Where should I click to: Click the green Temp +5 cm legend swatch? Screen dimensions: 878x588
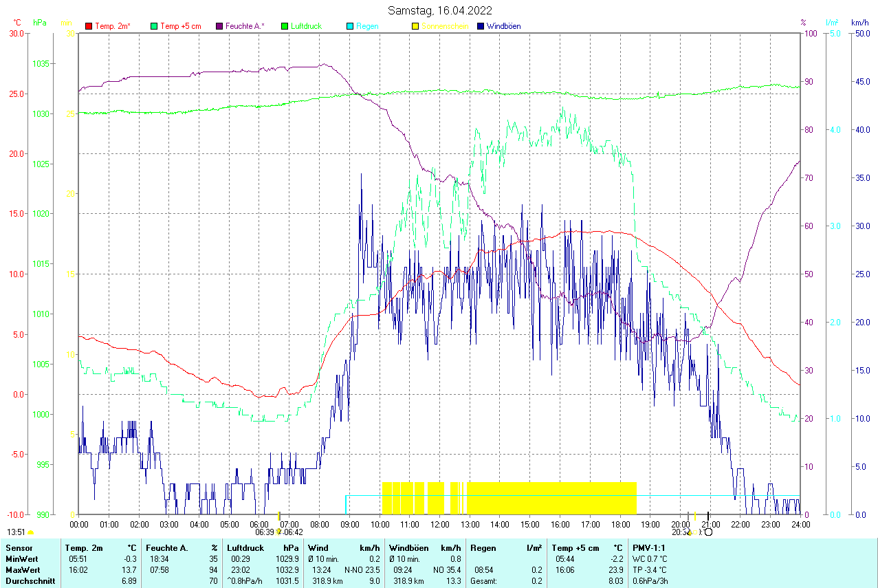pos(154,26)
